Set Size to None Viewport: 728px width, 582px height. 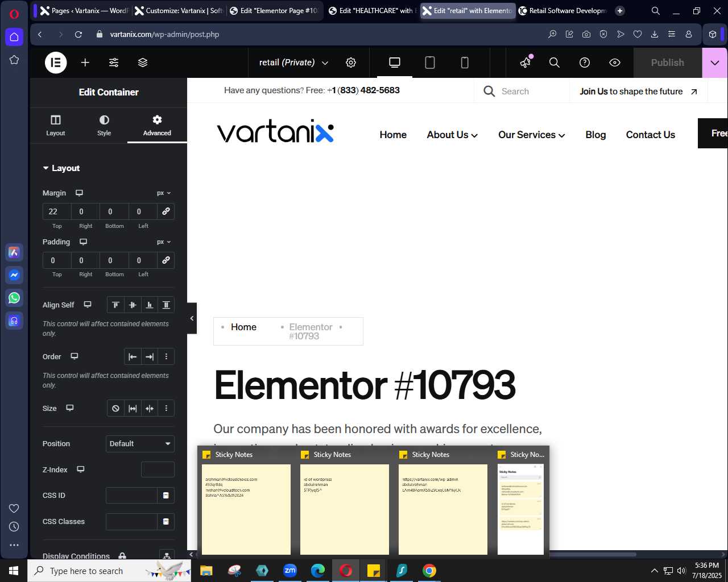click(115, 409)
